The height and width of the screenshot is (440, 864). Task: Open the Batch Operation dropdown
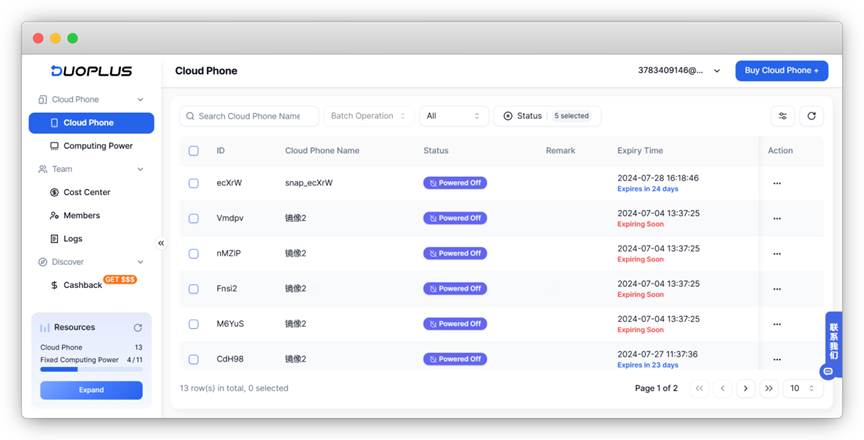[368, 116]
